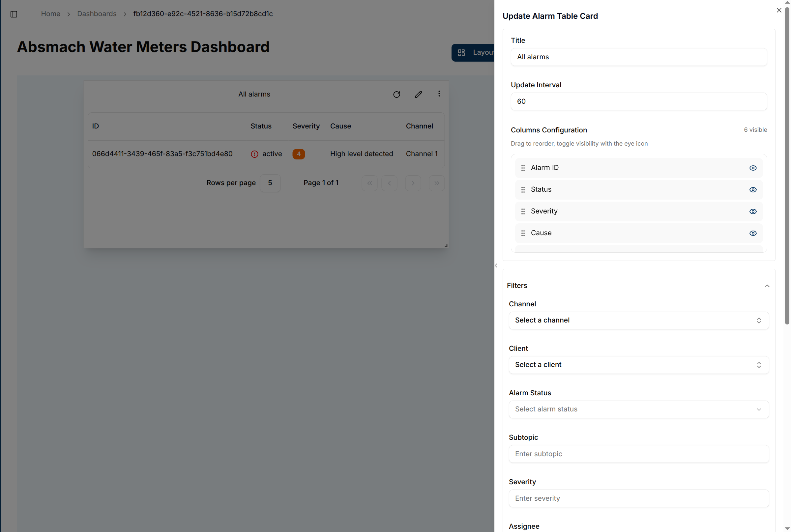Screen dimensions: 791x532
Task: Open the Select a client picker
Action: 638,365
